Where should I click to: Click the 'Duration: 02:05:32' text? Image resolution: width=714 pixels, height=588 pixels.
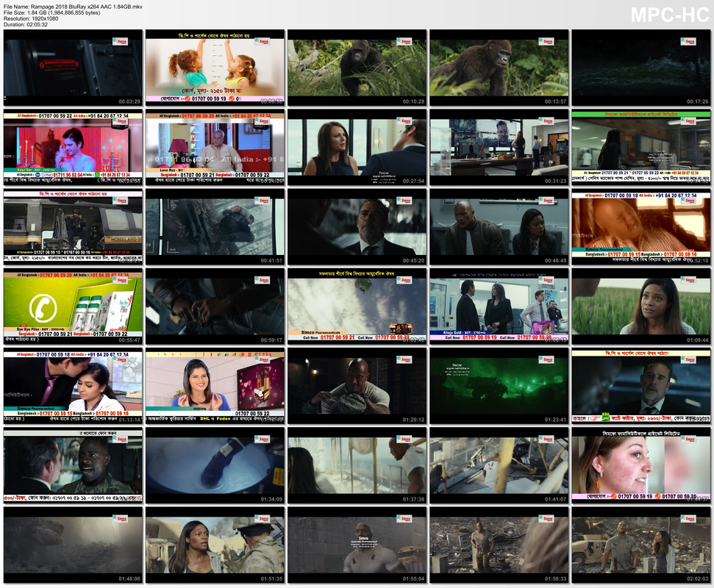click(x=26, y=24)
